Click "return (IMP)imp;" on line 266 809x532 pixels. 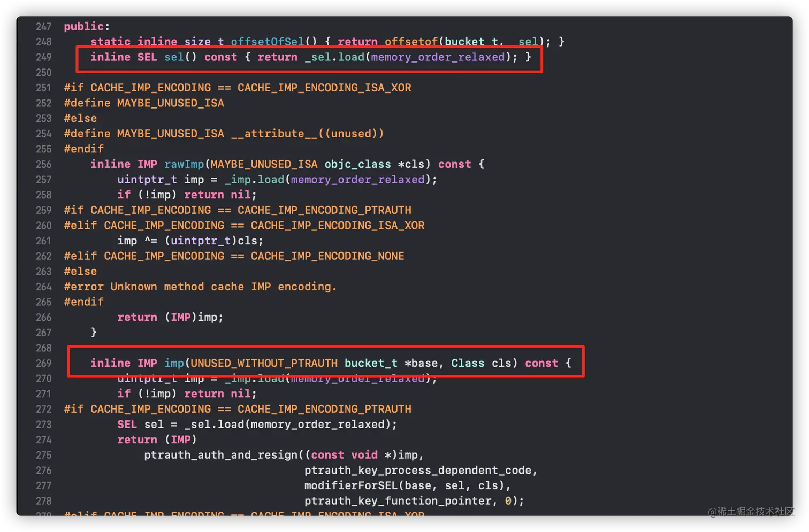pyautogui.click(x=171, y=317)
